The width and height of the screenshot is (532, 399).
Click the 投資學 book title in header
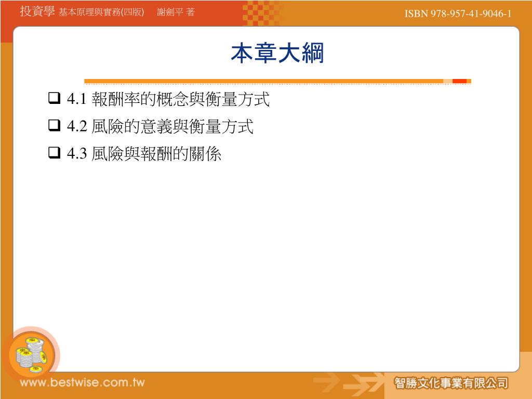pos(37,11)
